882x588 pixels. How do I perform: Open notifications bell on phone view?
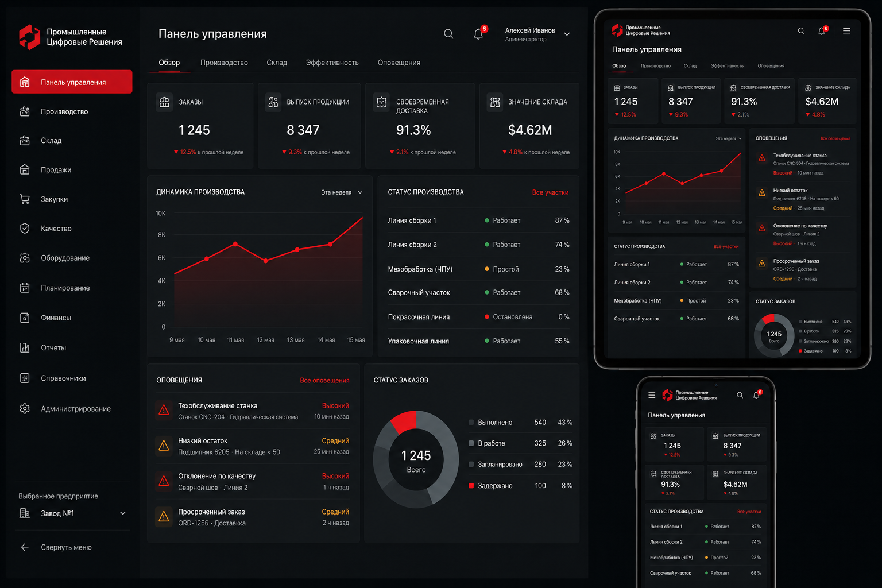tap(757, 395)
